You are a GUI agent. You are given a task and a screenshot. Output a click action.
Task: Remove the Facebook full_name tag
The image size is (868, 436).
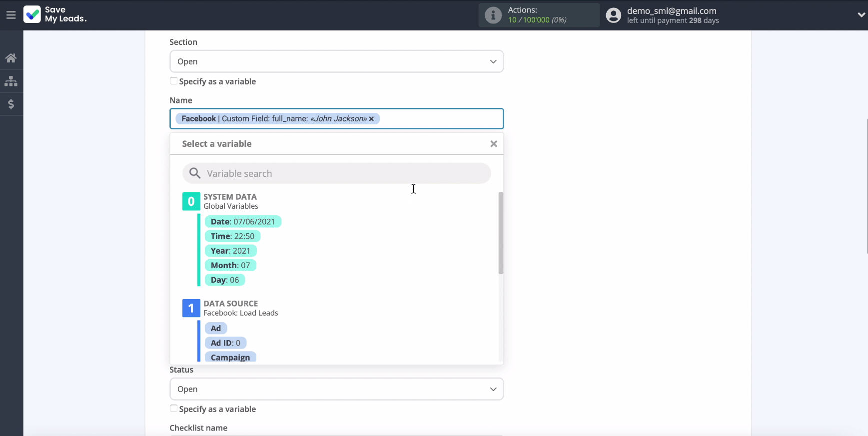click(x=371, y=119)
